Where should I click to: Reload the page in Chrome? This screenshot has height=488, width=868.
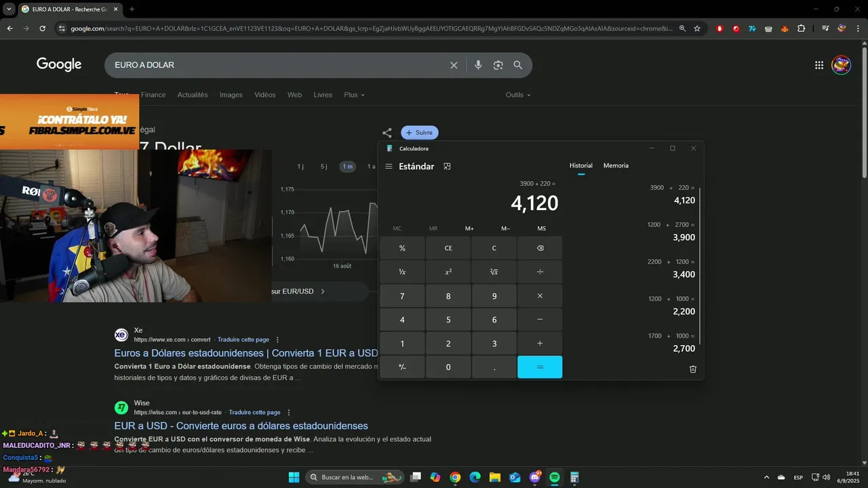click(x=42, y=28)
